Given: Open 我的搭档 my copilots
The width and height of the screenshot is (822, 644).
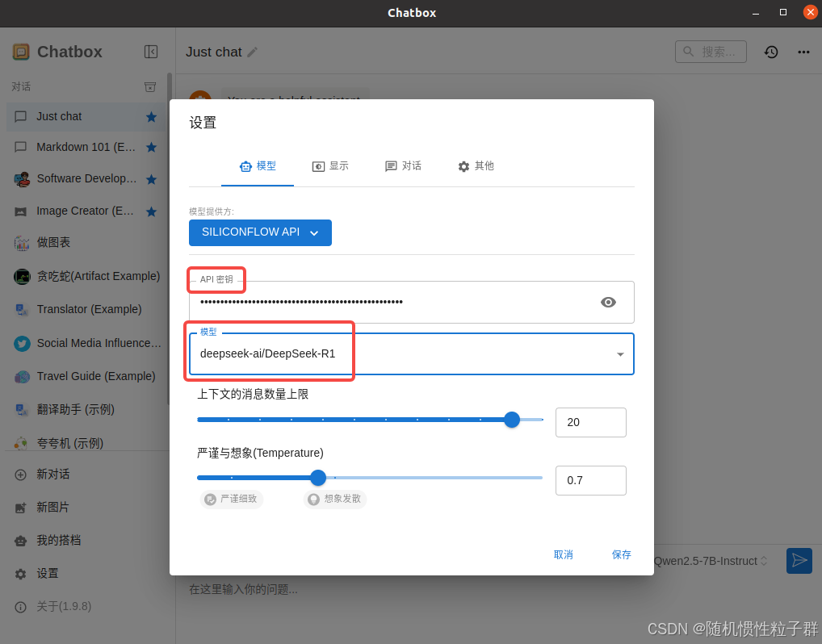Looking at the screenshot, I should 86,541.
